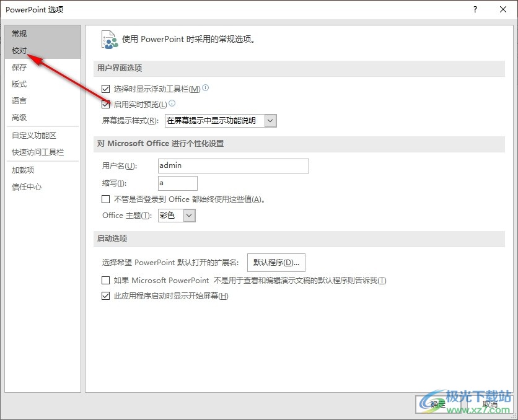This screenshot has height=420, width=518.
Task: Click info icon beside floating toolbar option
Action: point(206,88)
